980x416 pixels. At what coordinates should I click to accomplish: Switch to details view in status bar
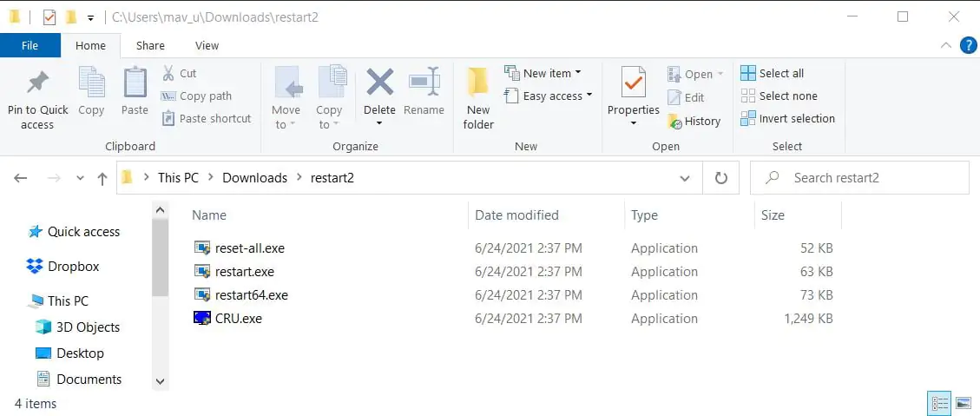[x=939, y=403]
